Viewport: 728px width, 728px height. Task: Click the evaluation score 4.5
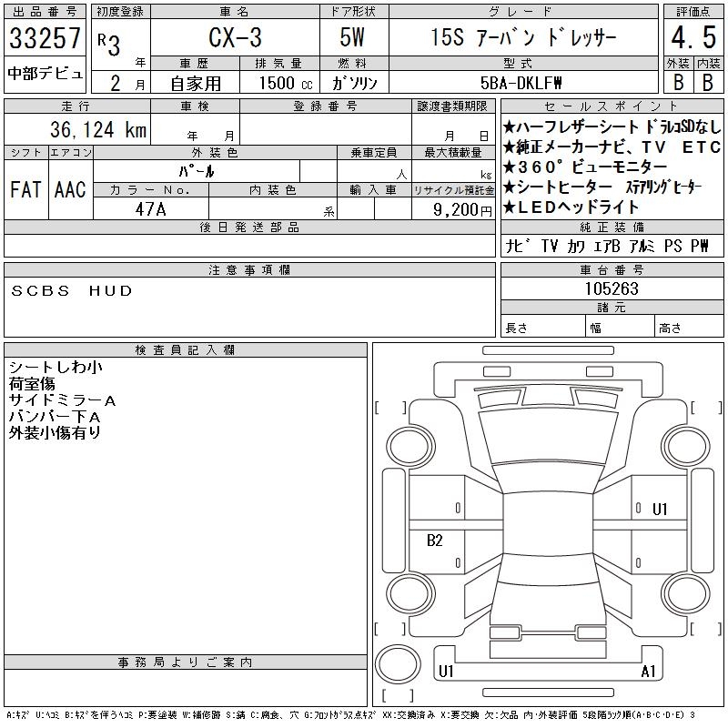point(693,37)
